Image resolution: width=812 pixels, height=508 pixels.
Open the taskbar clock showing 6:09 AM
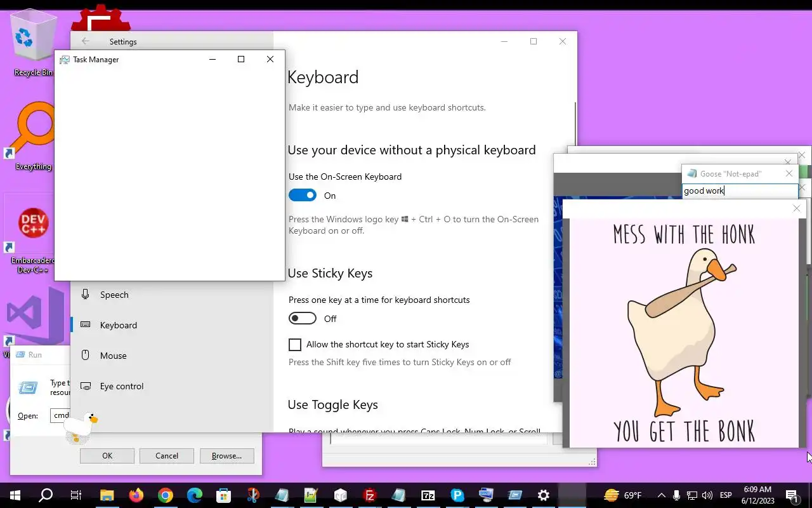click(757, 495)
